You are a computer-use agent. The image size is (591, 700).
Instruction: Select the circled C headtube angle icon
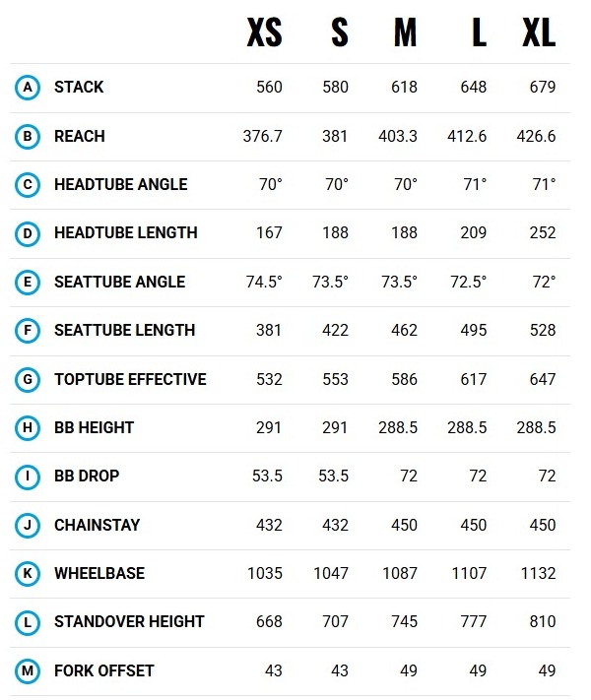click(x=28, y=184)
